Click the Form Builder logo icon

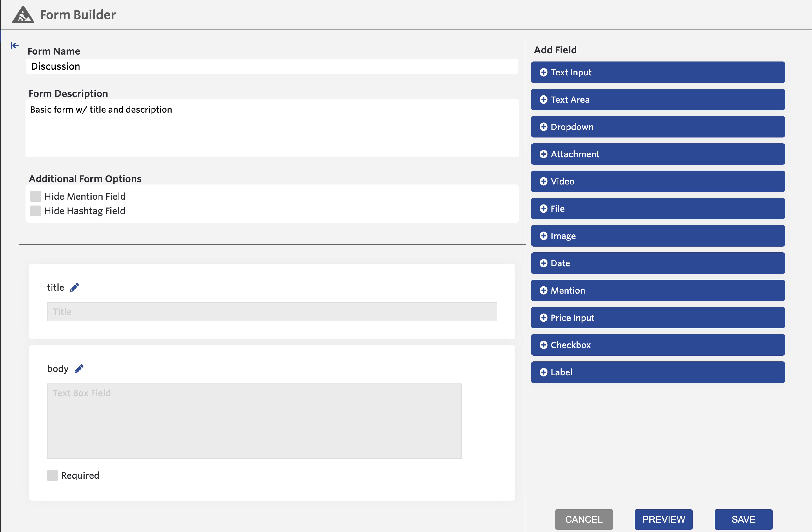[23, 15]
